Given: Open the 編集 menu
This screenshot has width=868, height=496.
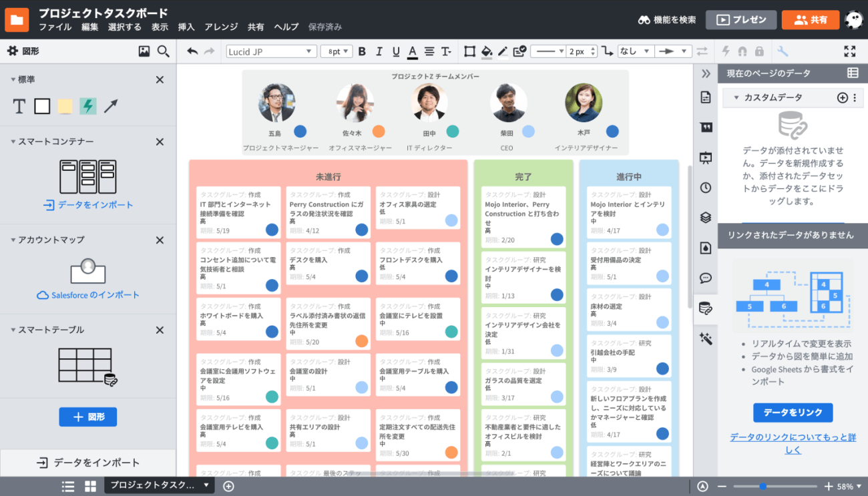Looking at the screenshot, I should [90, 27].
